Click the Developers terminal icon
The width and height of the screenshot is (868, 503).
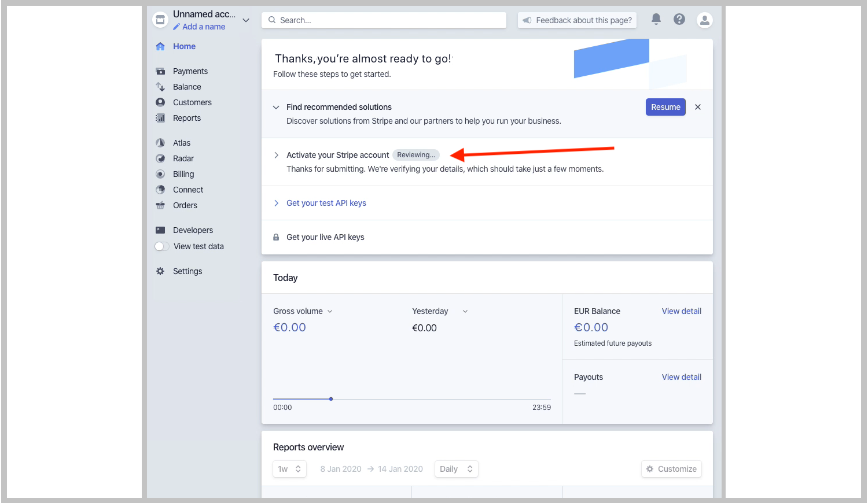point(160,230)
